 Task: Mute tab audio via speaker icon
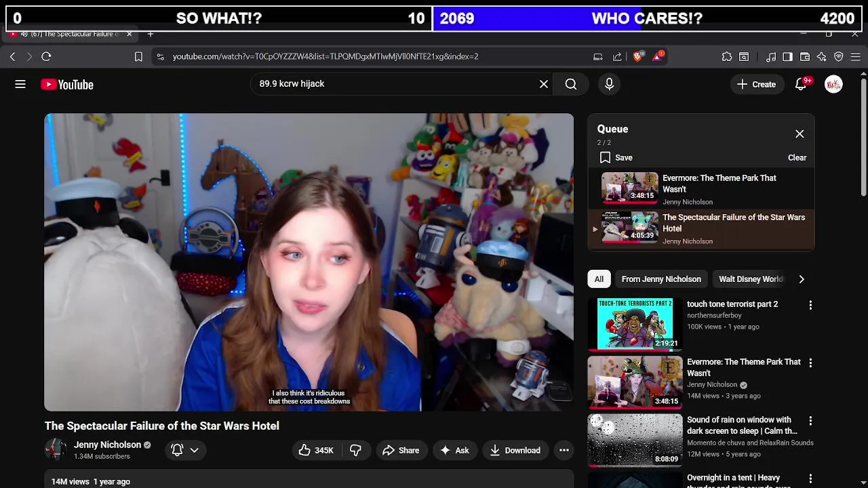(24, 34)
